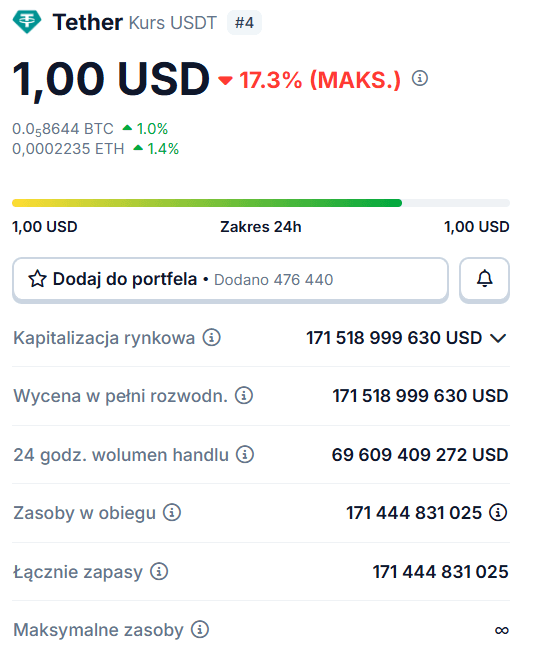
Task: Open info icon next to Wycena w pełni rozwodn.
Action: point(244,395)
